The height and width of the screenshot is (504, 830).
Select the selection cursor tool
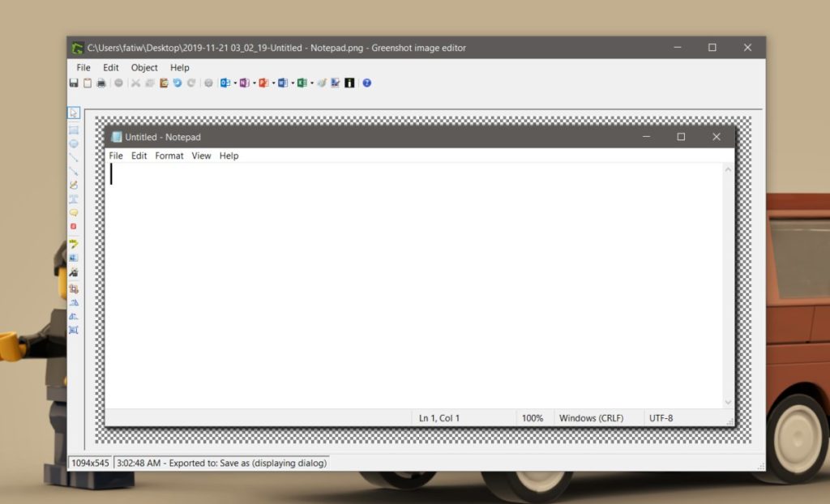pyautogui.click(x=74, y=113)
